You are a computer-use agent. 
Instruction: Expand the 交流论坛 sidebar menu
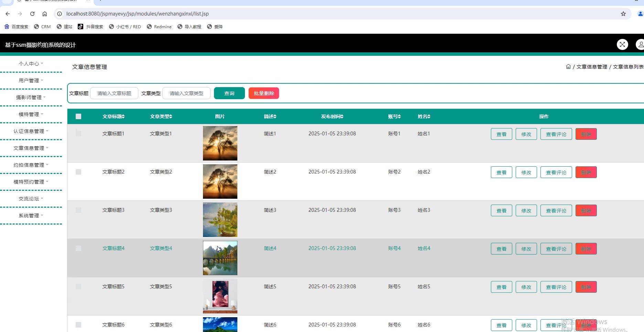click(31, 199)
